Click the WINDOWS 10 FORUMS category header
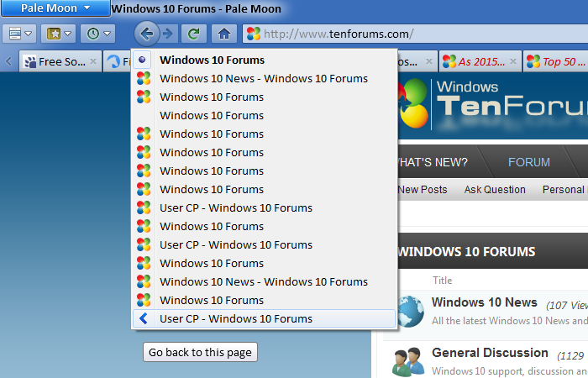The image size is (588, 378). point(467,251)
